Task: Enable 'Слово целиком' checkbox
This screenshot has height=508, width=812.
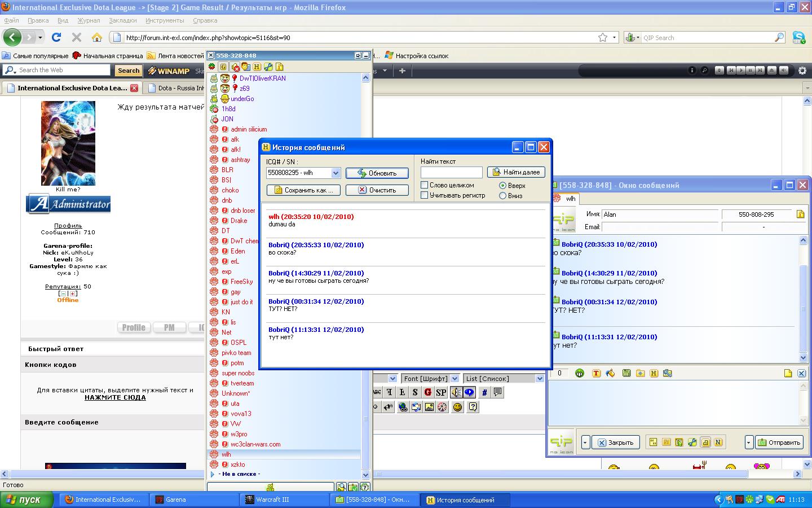Action: [425, 185]
